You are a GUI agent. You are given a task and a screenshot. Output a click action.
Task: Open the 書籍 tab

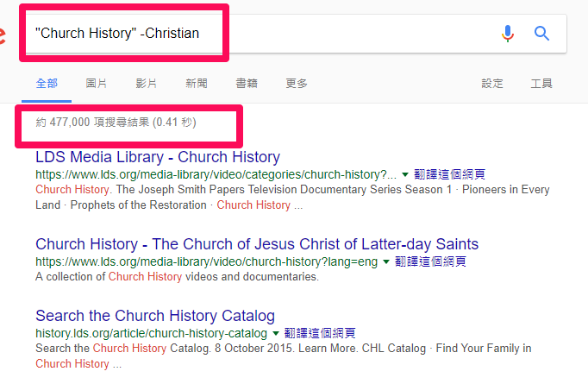click(x=247, y=83)
